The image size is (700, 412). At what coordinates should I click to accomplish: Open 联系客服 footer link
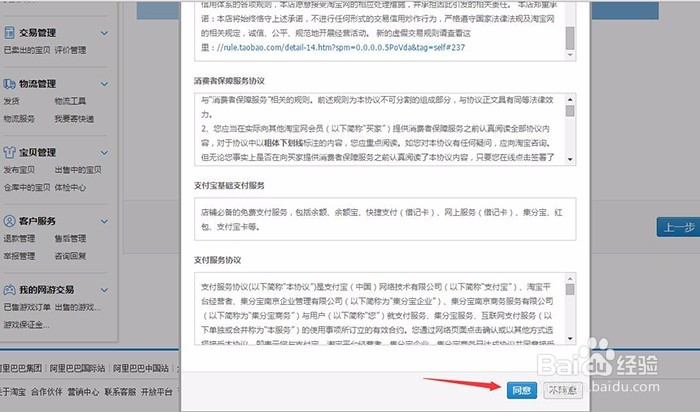click(120, 392)
